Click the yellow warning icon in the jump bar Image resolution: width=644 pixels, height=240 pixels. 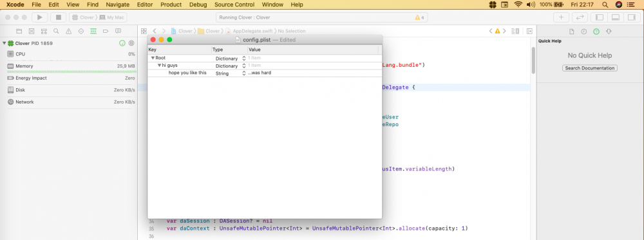pyautogui.click(x=497, y=31)
